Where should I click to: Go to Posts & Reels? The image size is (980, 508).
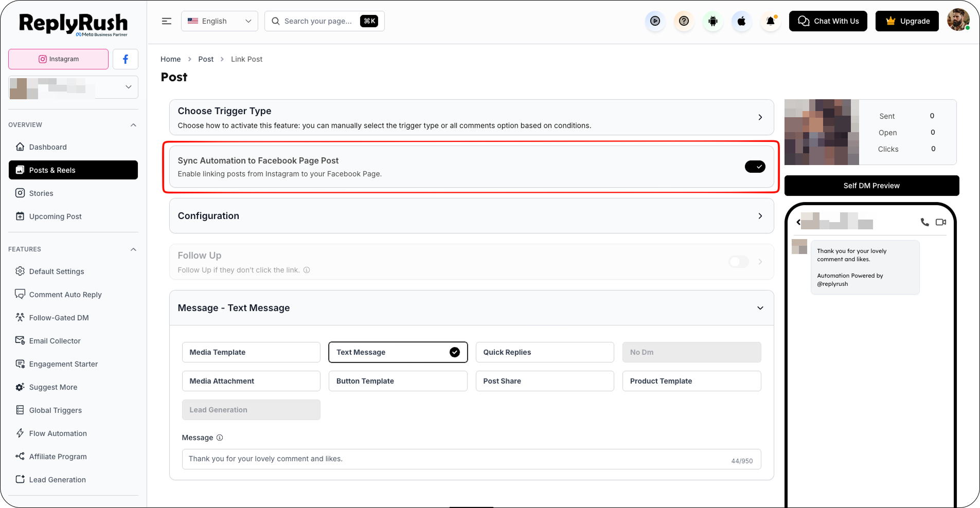tap(73, 170)
